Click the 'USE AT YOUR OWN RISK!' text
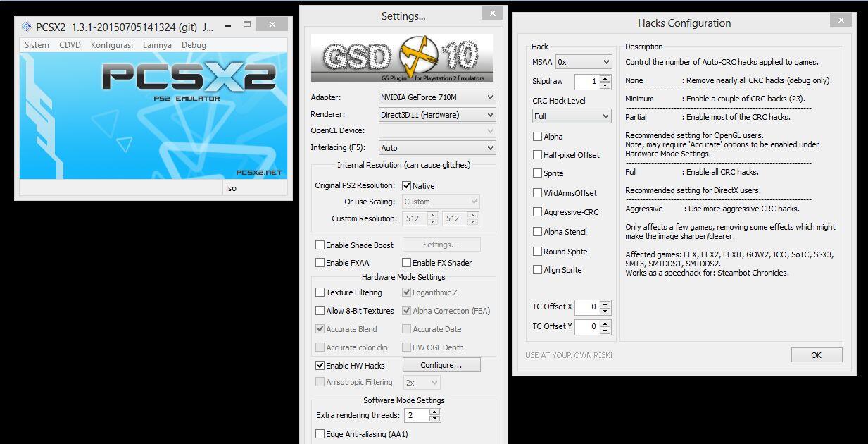The height and width of the screenshot is (444, 868). (x=569, y=355)
